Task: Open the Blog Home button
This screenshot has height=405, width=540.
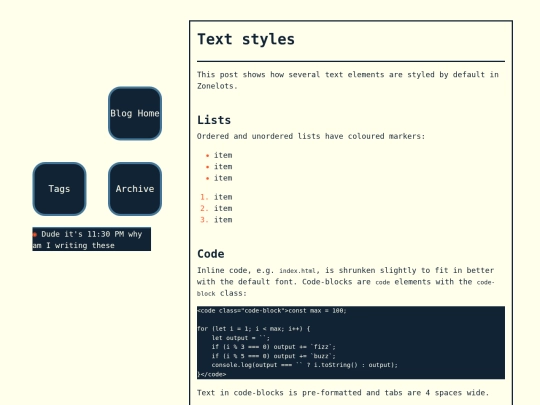Action: pos(135,113)
